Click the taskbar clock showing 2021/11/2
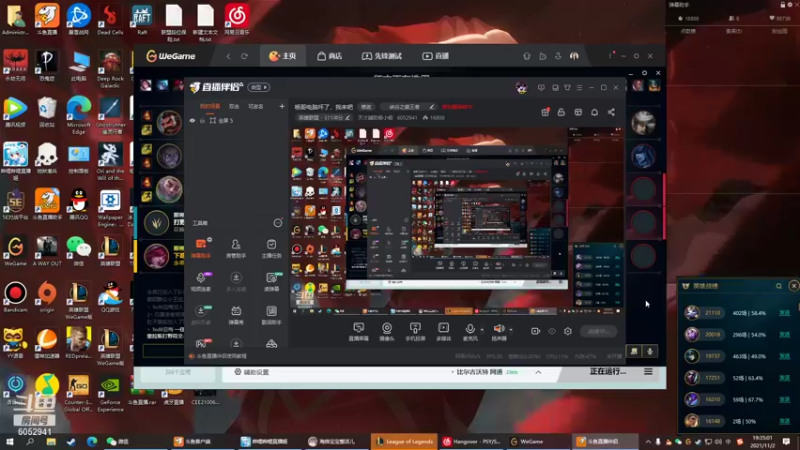 click(762, 442)
